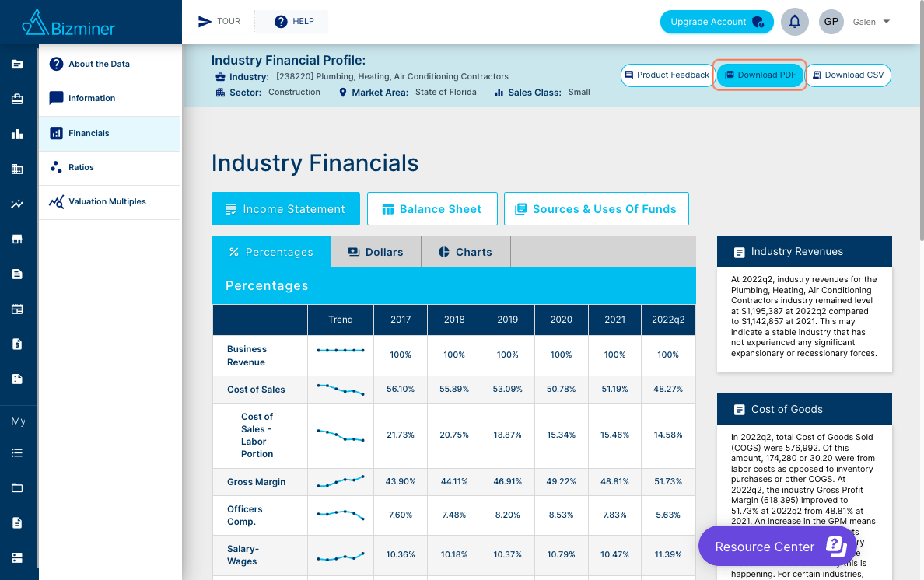Click the Officers Comp. trend sparkline
This screenshot has width=924, height=580.
click(x=341, y=515)
